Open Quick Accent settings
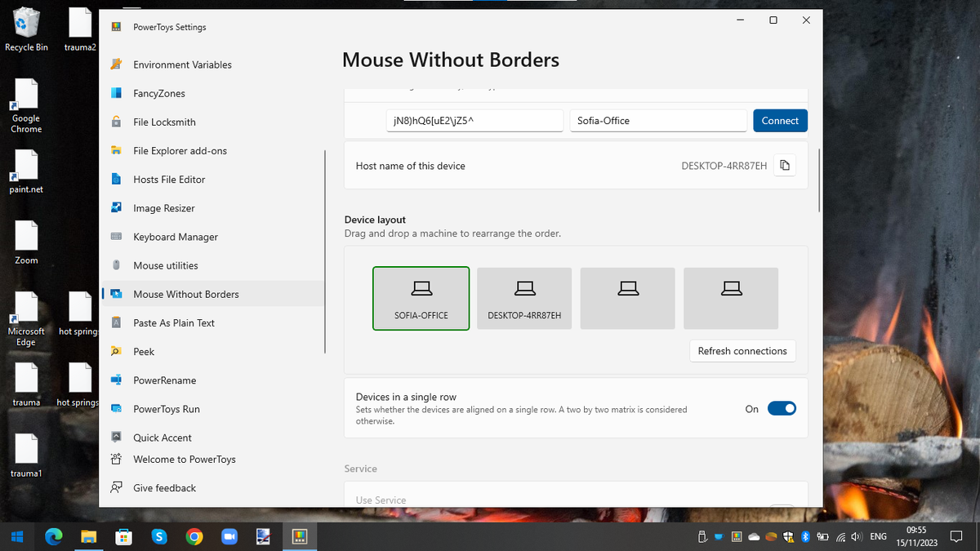Viewport: 980px width, 551px height. pyautogui.click(x=163, y=437)
